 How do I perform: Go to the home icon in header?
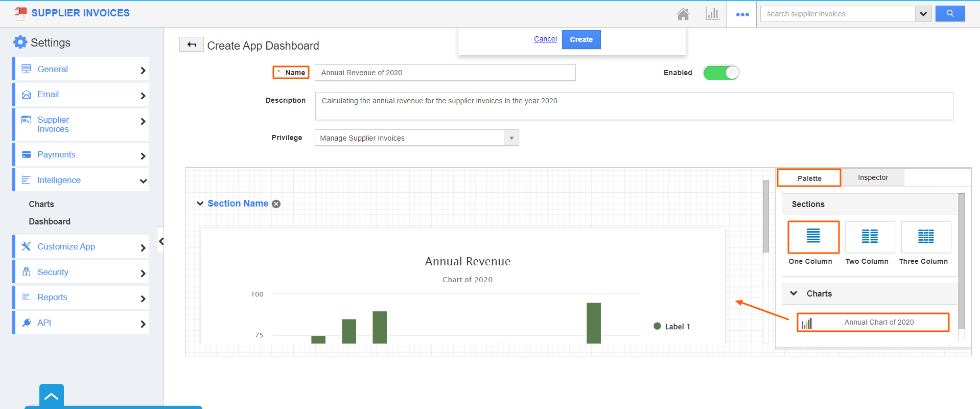pos(683,14)
